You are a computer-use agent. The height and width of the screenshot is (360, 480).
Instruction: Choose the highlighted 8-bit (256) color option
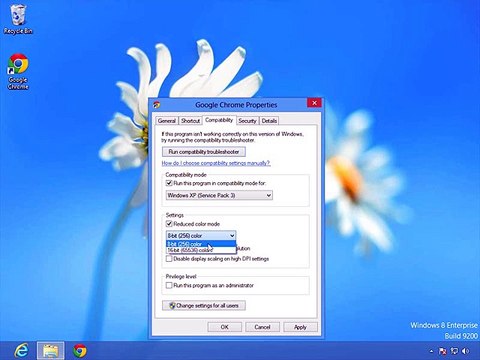pyautogui.click(x=201, y=244)
